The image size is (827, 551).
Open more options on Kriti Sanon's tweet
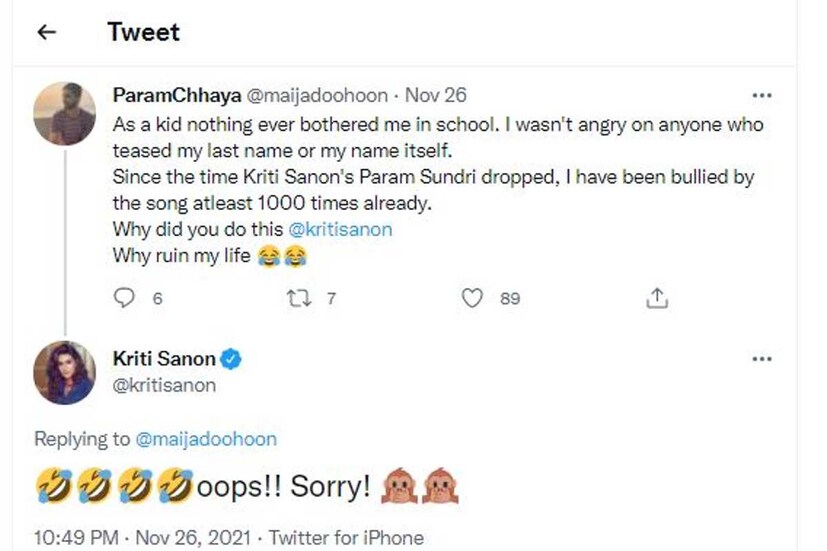pos(761,359)
